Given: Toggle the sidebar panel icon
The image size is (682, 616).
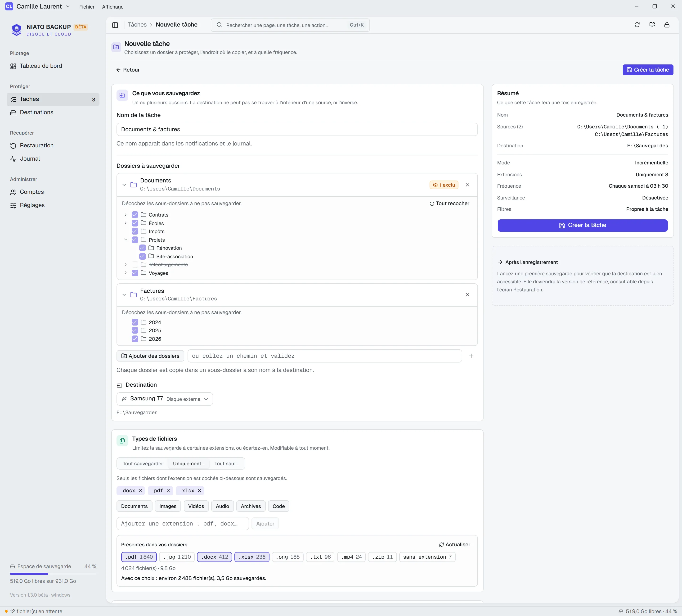Looking at the screenshot, I should click(115, 25).
